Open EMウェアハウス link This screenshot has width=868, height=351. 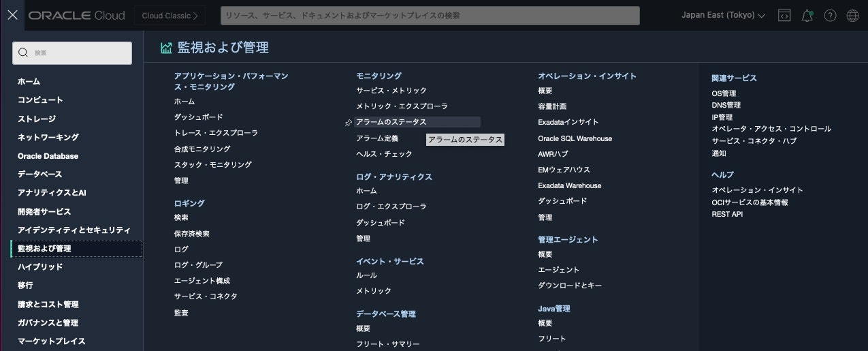[x=564, y=170]
